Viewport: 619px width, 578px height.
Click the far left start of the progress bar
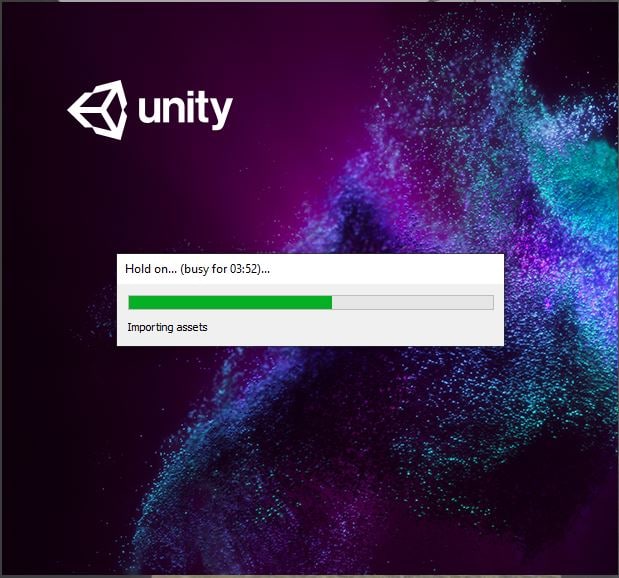(130, 302)
